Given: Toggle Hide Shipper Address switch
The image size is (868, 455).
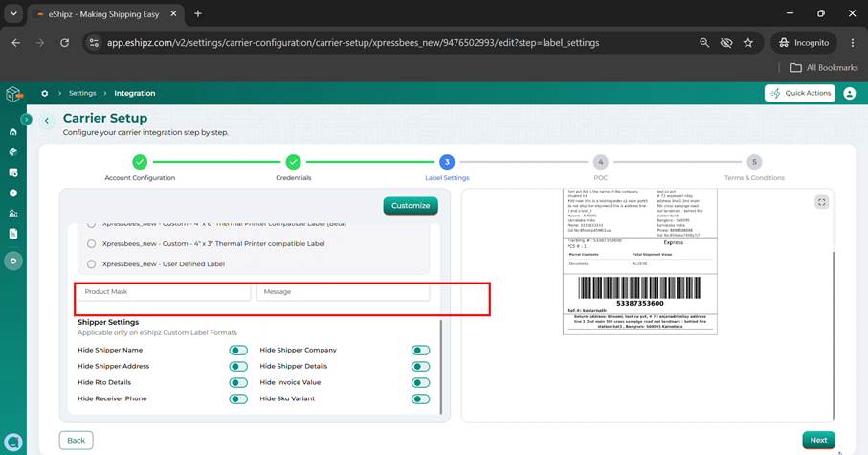Looking at the screenshot, I should coord(238,366).
